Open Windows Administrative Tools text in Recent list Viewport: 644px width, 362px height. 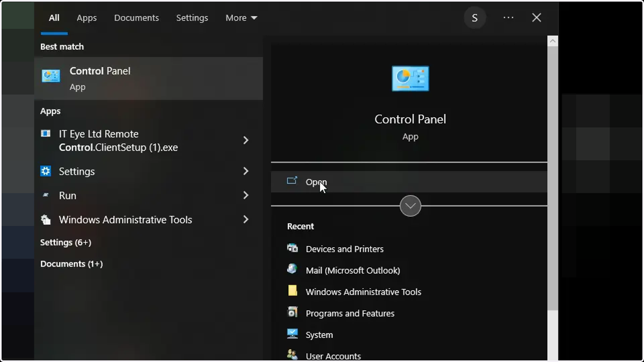pyautogui.click(x=363, y=292)
